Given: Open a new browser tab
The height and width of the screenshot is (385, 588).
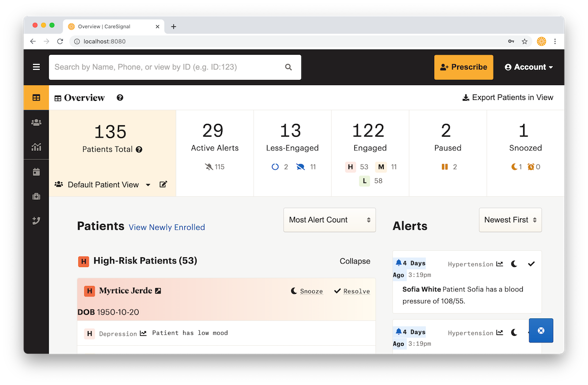Looking at the screenshot, I should coord(173,26).
